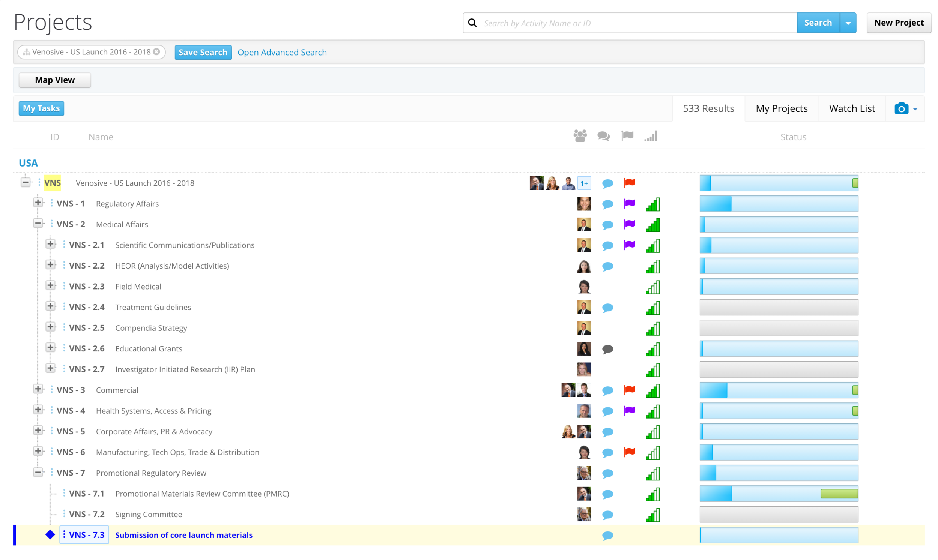938x560 pixels.
Task: Select Field Medical row name
Action: 138,287
